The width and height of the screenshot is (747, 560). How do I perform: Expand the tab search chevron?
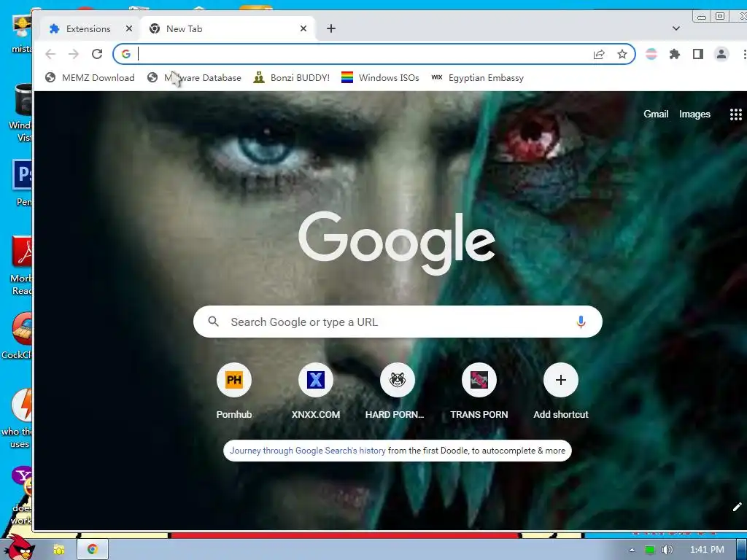coord(676,28)
